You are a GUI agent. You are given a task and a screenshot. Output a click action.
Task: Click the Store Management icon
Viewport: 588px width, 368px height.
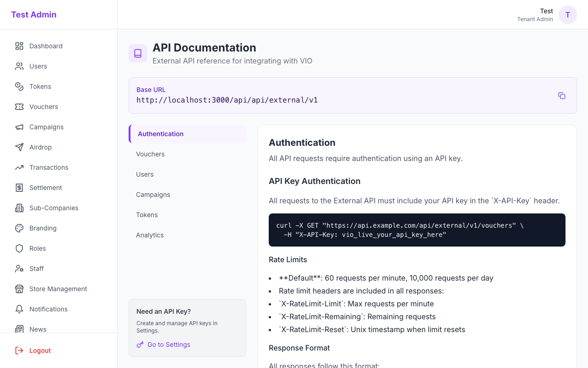(x=19, y=289)
